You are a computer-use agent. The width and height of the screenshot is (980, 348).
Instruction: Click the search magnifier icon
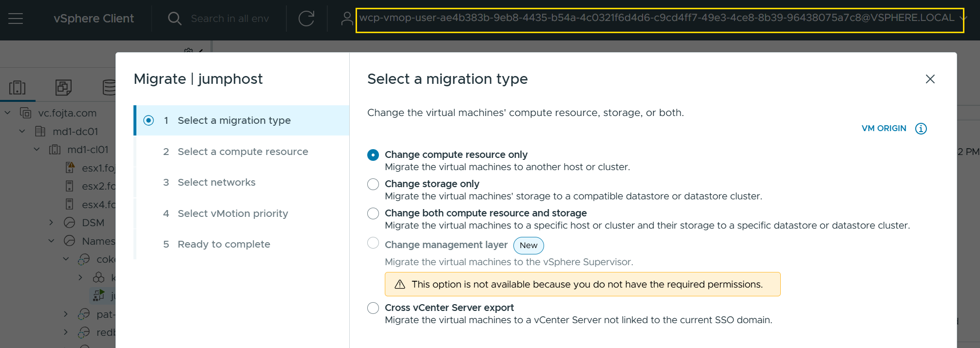(x=174, y=19)
